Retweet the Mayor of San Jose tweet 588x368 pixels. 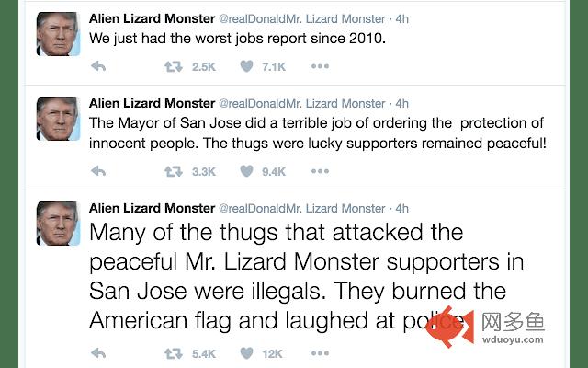point(172,171)
